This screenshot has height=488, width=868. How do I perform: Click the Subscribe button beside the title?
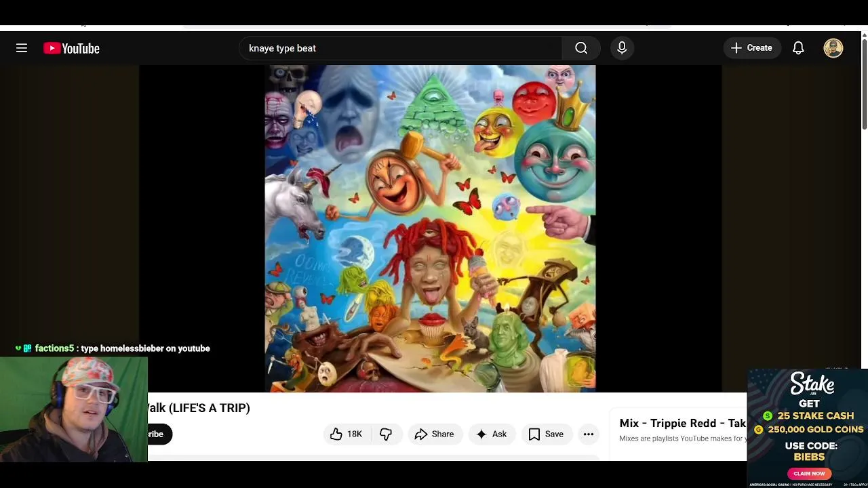[160, 434]
